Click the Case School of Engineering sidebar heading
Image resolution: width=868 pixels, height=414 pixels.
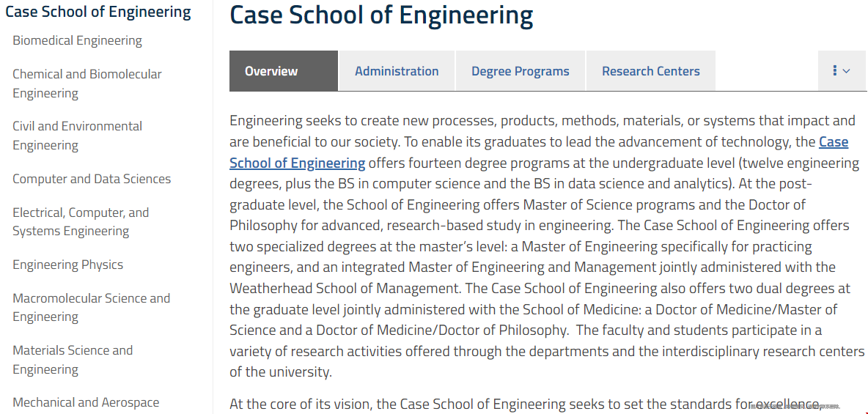98,12
